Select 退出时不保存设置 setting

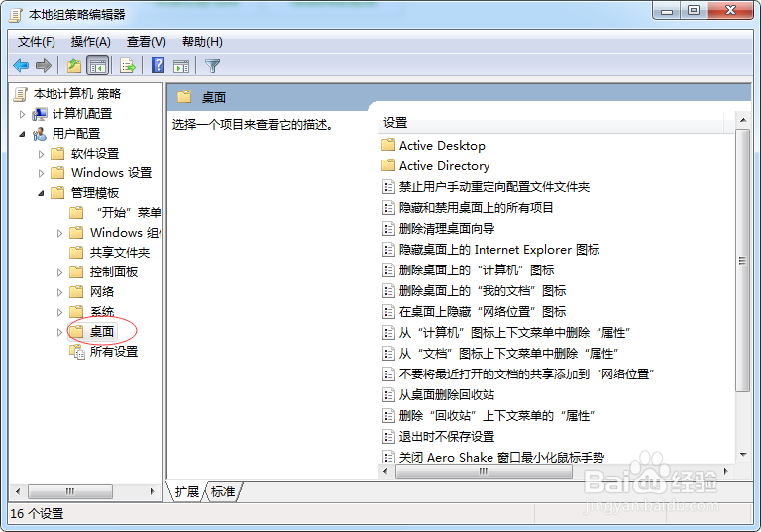coord(439,437)
